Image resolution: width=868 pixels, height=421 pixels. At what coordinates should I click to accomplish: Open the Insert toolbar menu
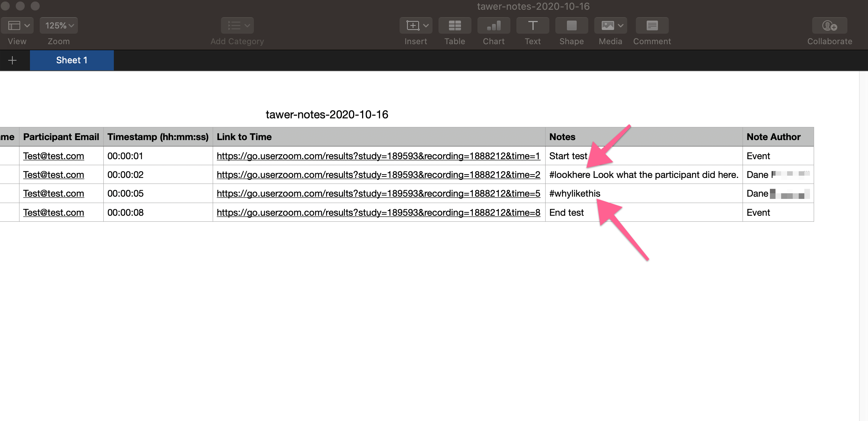tap(416, 25)
